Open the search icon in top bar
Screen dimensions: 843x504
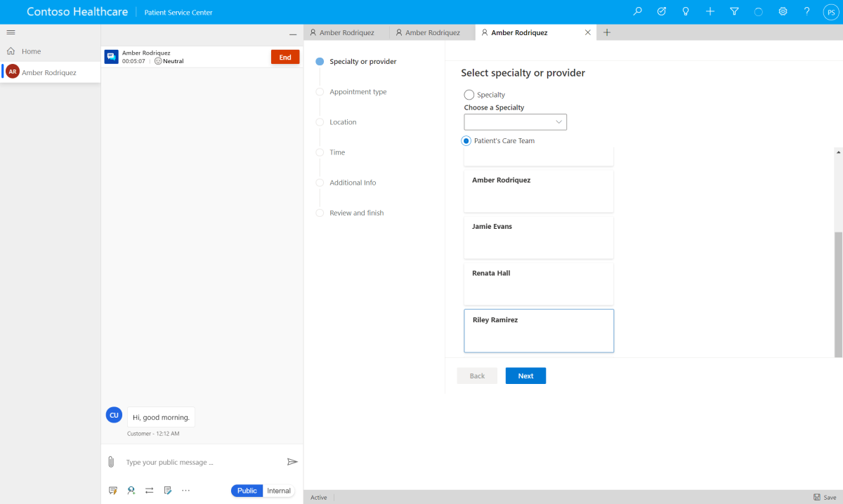tap(638, 12)
